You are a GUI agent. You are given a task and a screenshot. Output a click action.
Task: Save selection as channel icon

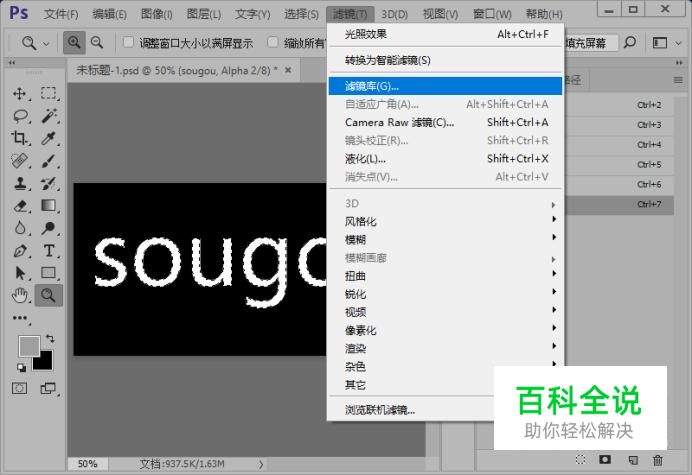point(605,460)
